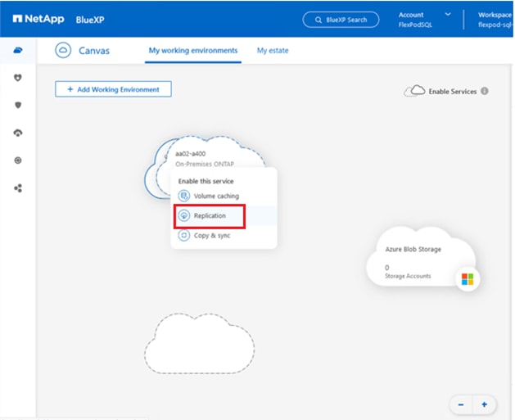This screenshot has height=420, width=515.
Task: Click the Canvas title text
Action: click(x=94, y=51)
